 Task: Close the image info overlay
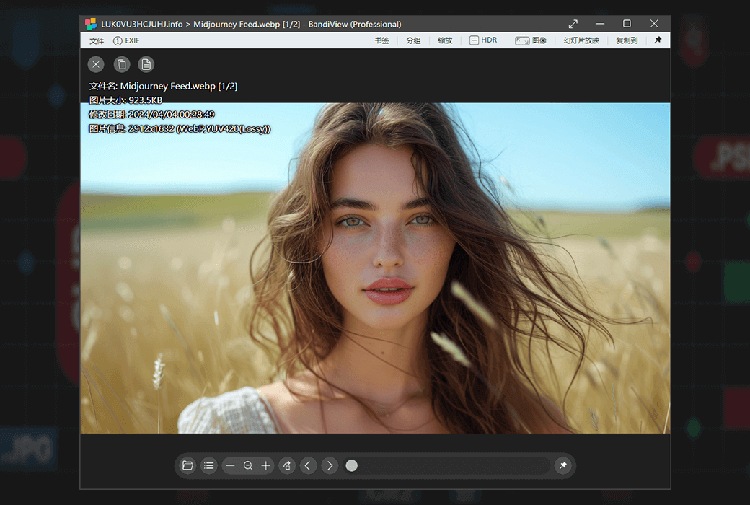coord(96,64)
